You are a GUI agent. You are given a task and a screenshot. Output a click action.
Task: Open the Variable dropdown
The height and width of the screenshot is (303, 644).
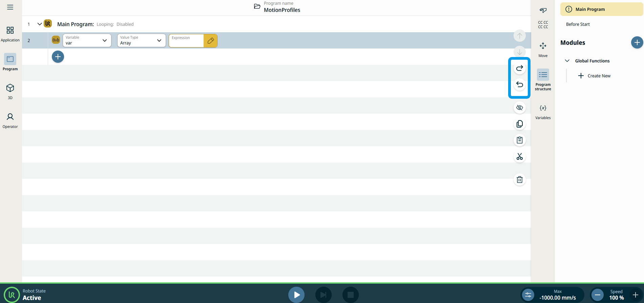[87, 40]
